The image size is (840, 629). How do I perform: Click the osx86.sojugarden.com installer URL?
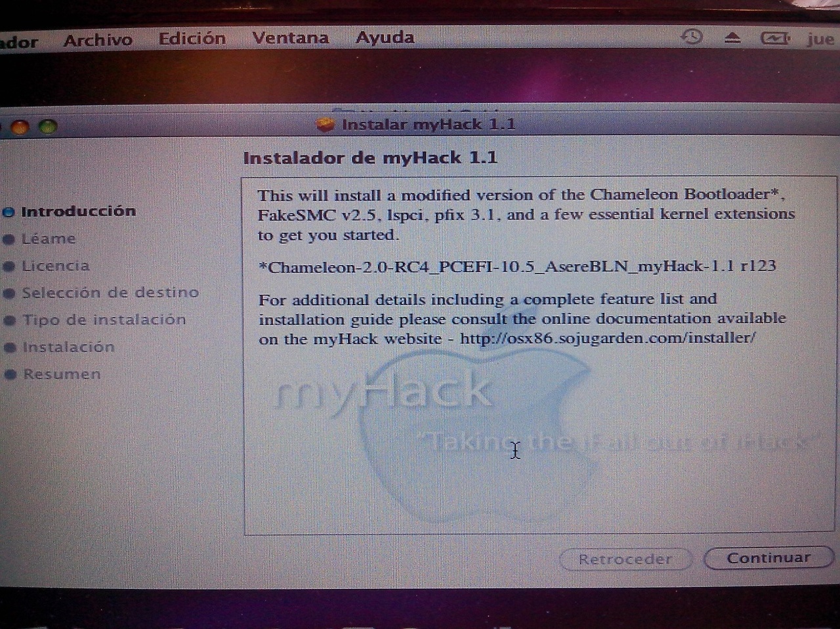click(x=608, y=338)
